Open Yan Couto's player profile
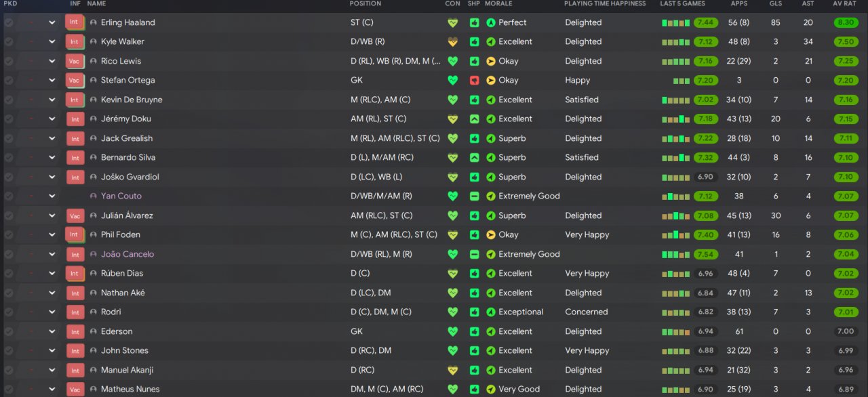The image size is (868, 397). pos(121,196)
